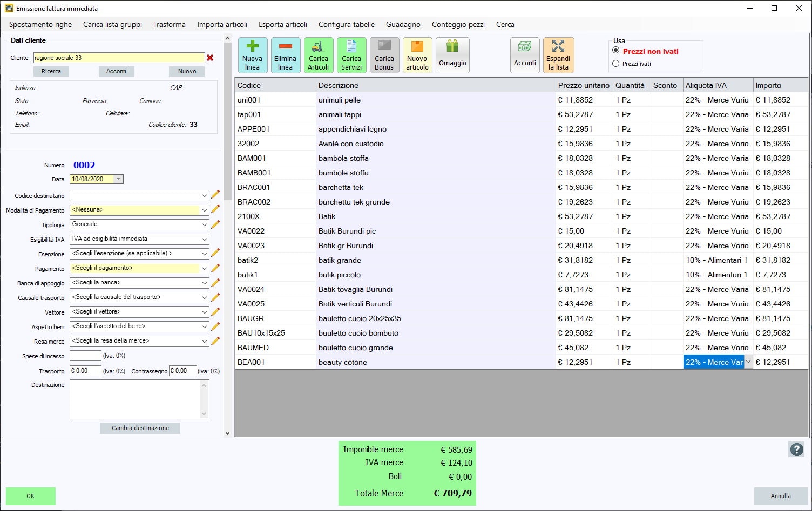
Task: Click the Nuovo client button
Action: [187, 71]
